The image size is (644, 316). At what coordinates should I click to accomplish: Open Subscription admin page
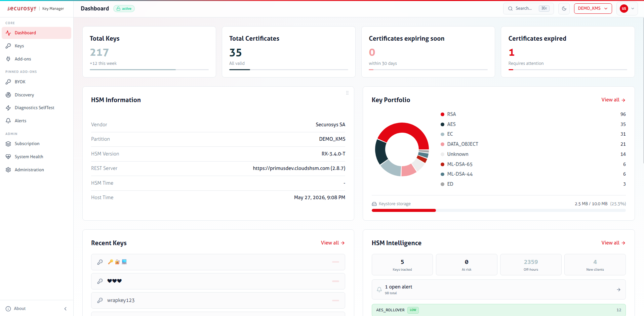pyautogui.click(x=37, y=144)
